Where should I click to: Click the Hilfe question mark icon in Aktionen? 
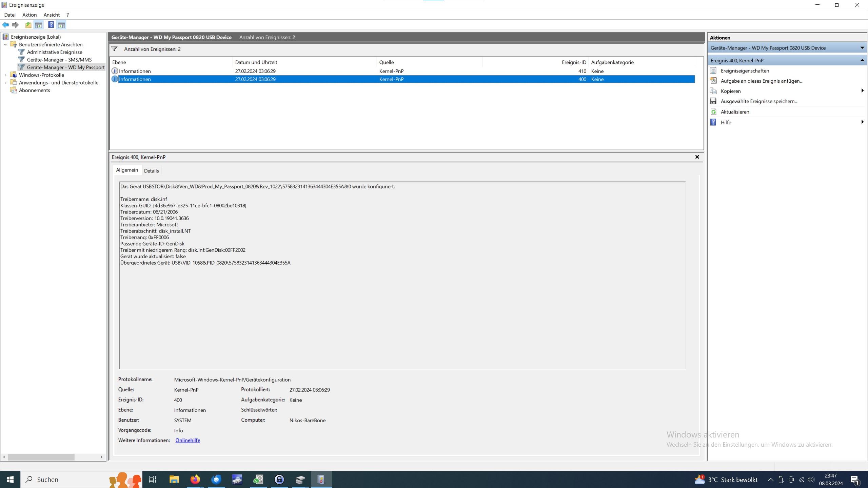click(713, 122)
